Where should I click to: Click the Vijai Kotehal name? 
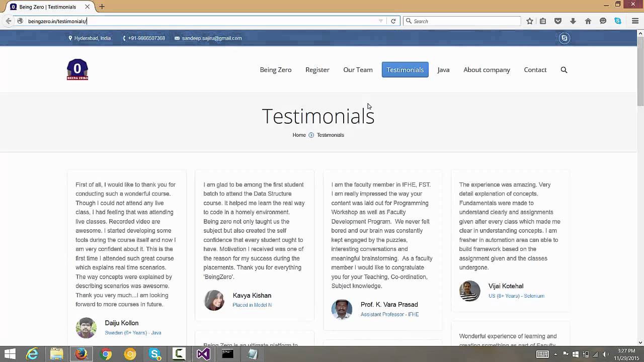506,286
